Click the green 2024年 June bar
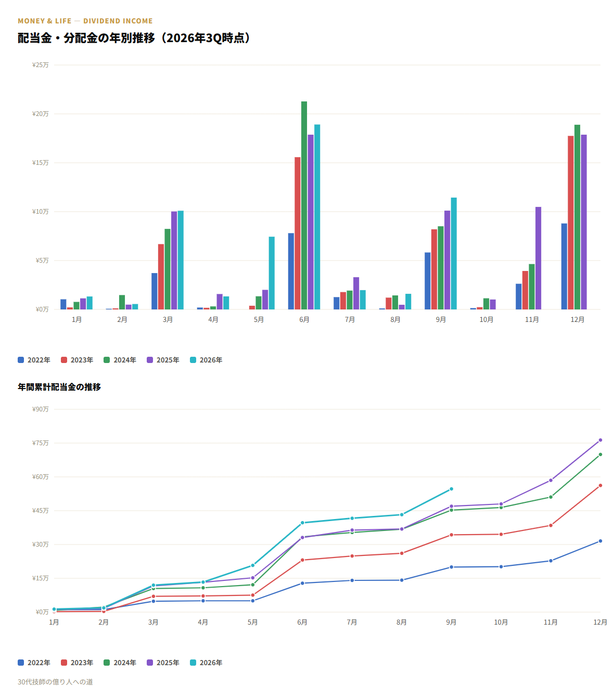The image size is (614, 700). 304,205
